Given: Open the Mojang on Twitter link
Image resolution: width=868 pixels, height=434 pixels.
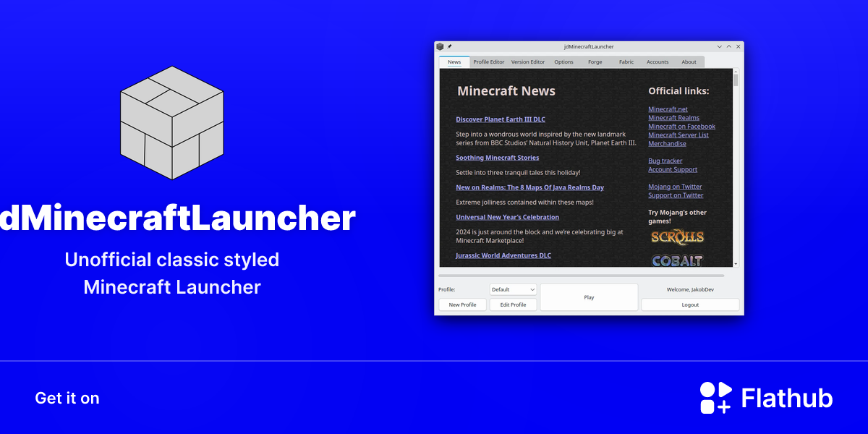Looking at the screenshot, I should pos(676,187).
